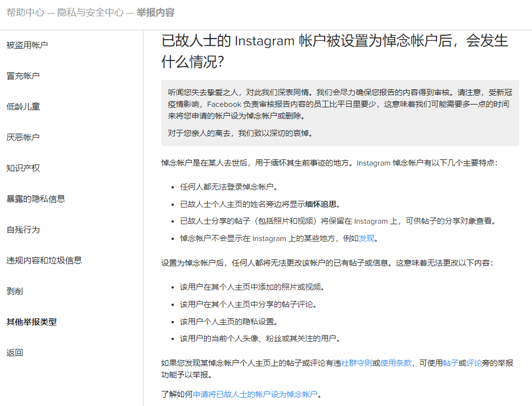Open the 冒充帐户 sidebar item
This screenshot has height=406, width=532.
point(23,76)
